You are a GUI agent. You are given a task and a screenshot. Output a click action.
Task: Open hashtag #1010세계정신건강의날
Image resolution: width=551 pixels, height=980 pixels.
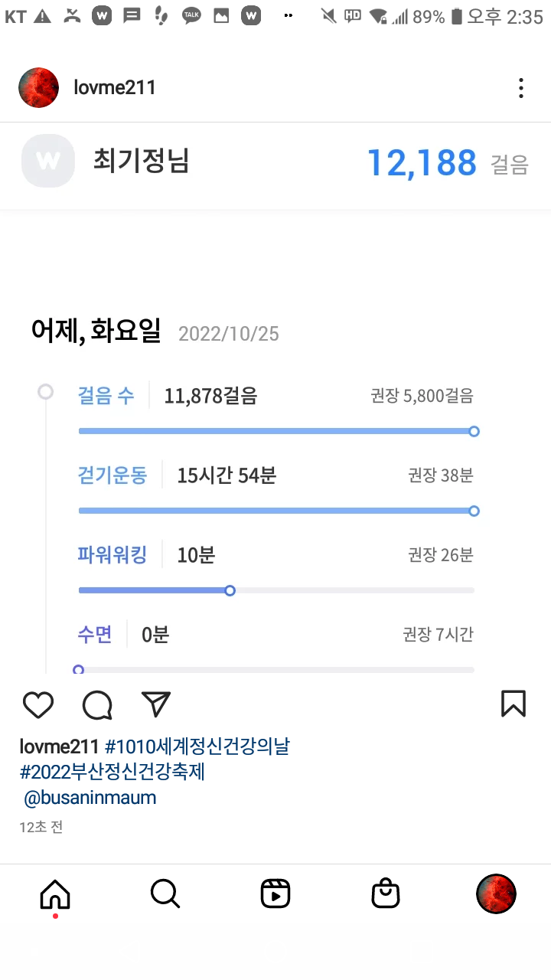click(197, 746)
